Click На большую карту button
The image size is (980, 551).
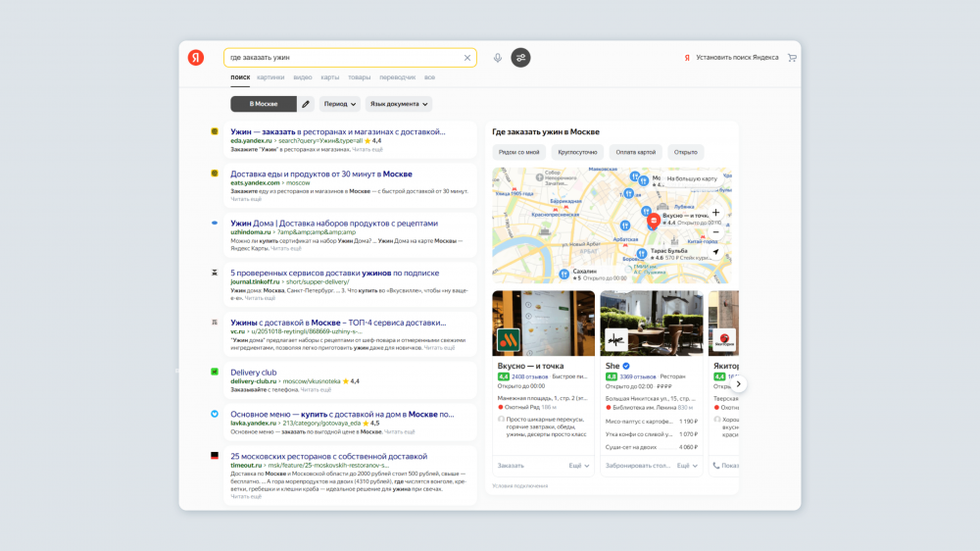(x=692, y=178)
